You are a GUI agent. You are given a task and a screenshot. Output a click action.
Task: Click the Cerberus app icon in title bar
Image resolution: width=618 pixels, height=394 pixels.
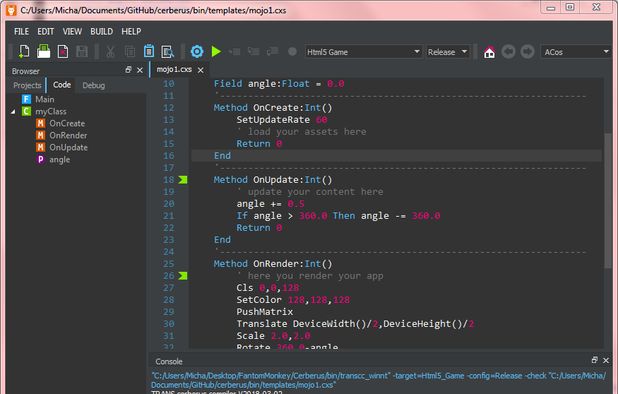pos(11,10)
